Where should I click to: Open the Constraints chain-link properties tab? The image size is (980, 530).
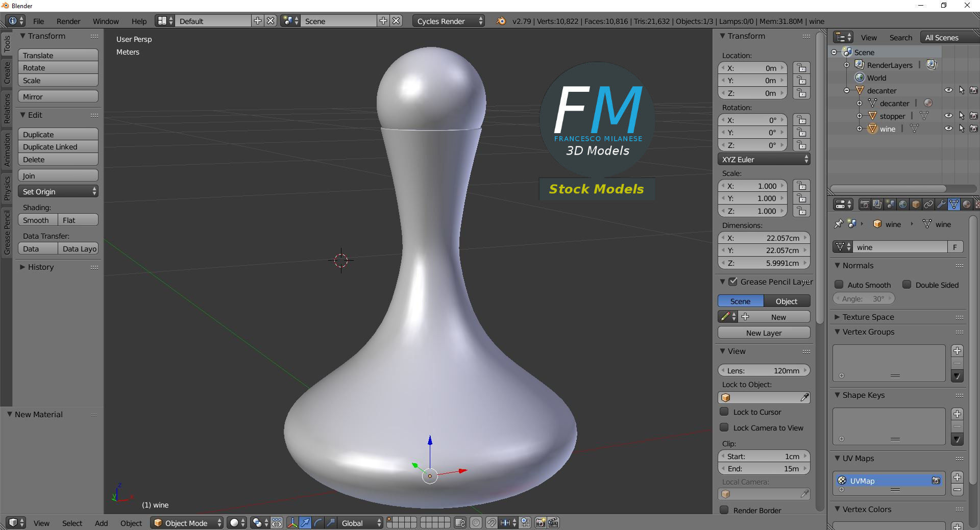(x=928, y=204)
